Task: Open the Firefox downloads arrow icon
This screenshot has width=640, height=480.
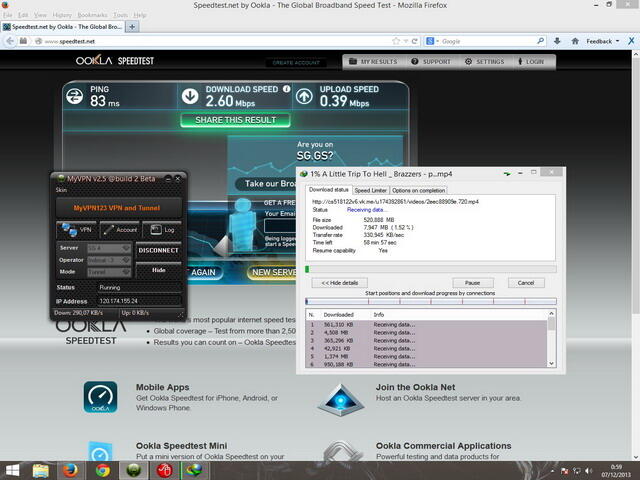Action: pos(557,41)
